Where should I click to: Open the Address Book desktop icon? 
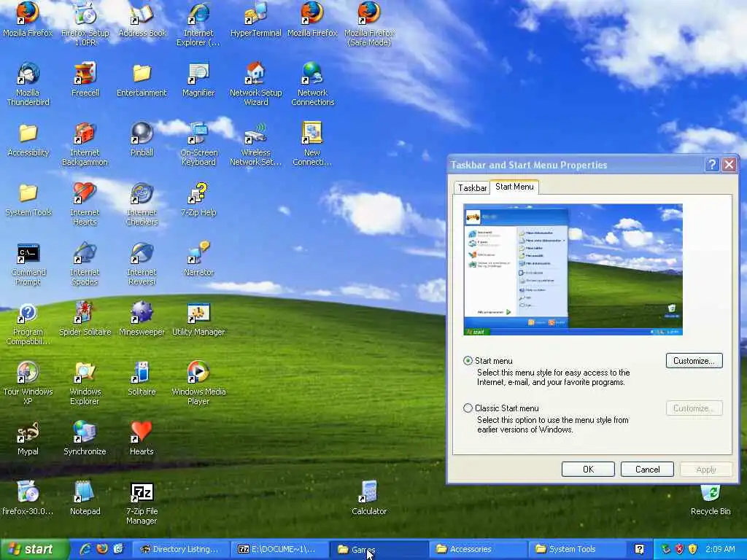coord(142,19)
